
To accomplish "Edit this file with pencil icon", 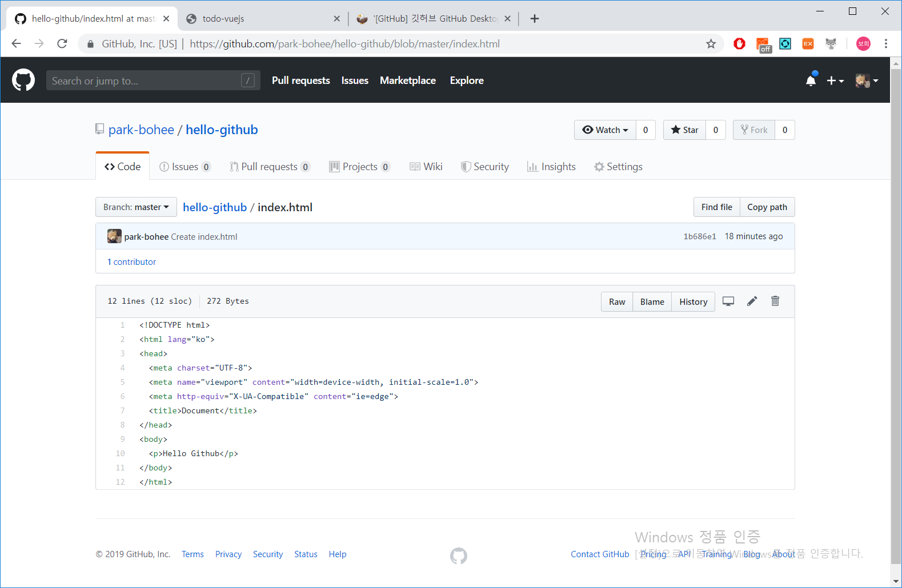I will [x=752, y=301].
